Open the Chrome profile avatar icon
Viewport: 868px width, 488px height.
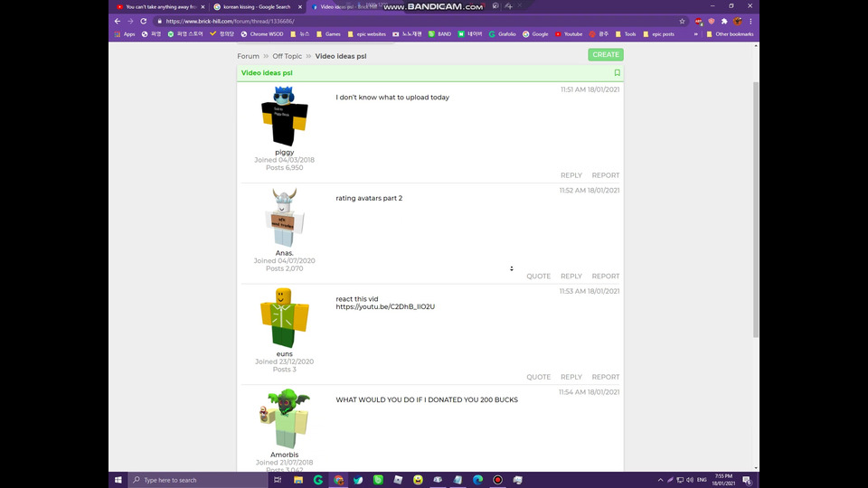coord(738,21)
